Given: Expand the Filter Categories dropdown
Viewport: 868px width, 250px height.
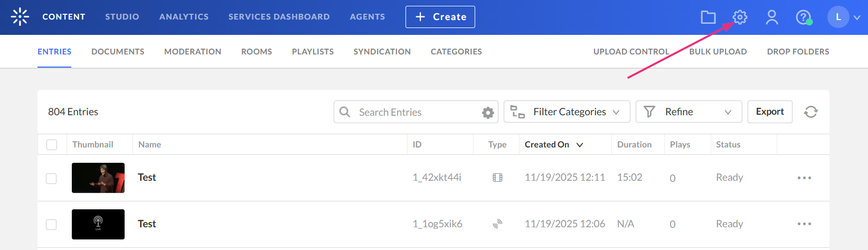Looking at the screenshot, I should (x=567, y=112).
